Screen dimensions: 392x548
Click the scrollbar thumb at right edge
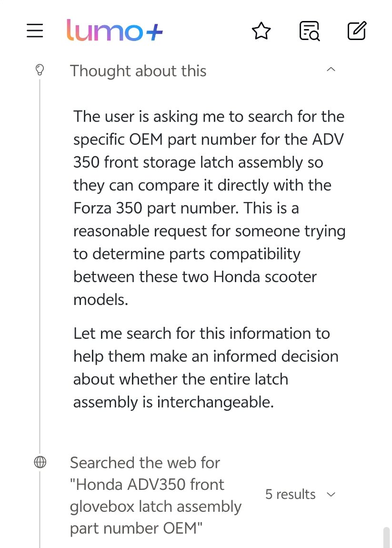coord(386,537)
